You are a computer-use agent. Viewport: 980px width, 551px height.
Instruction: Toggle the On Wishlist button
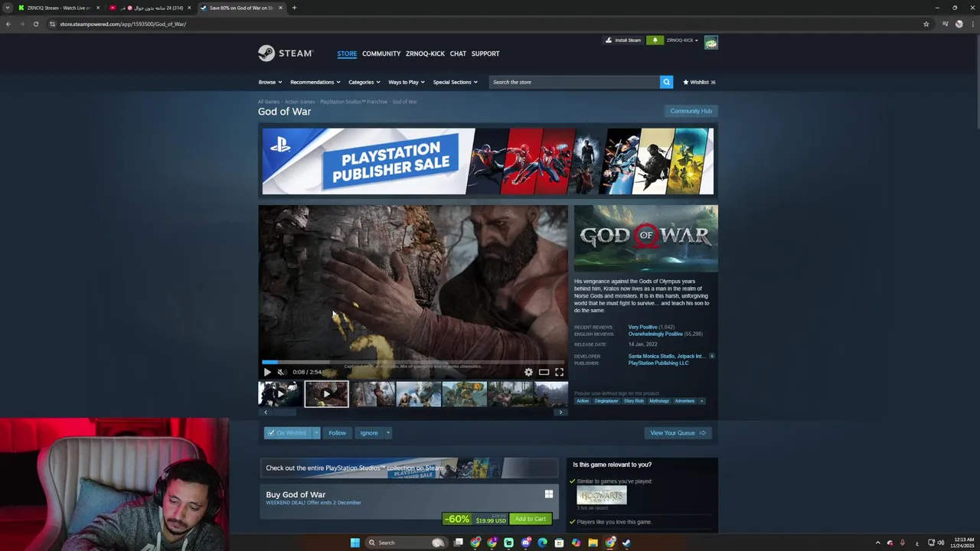(287, 433)
